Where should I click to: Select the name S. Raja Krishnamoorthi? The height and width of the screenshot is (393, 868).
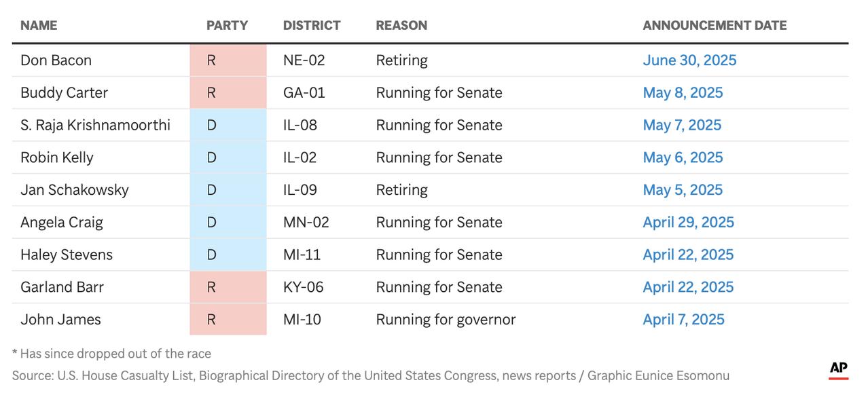(95, 125)
